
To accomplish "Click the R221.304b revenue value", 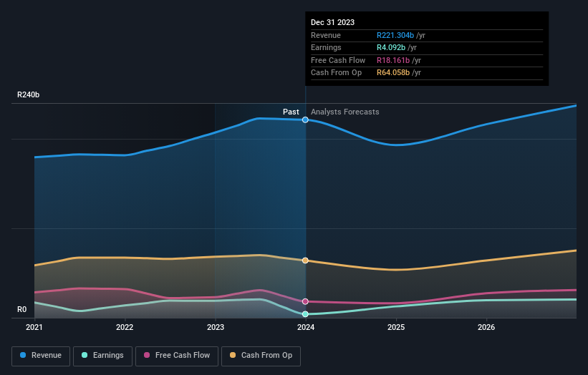I will point(395,35).
